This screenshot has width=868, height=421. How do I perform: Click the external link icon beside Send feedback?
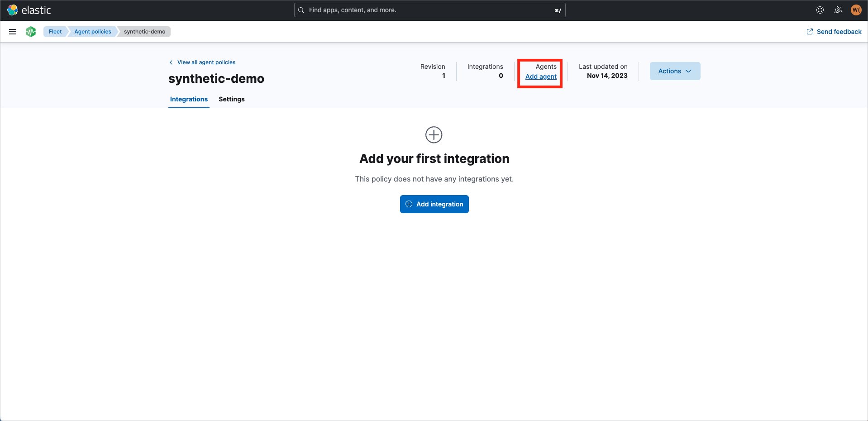[809, 31]
